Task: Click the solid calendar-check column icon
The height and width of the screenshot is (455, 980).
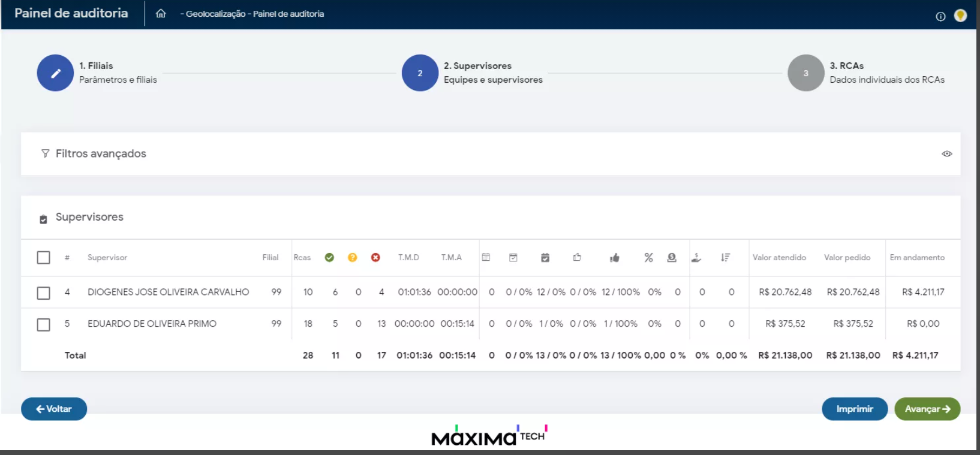Action: (545, 257)
